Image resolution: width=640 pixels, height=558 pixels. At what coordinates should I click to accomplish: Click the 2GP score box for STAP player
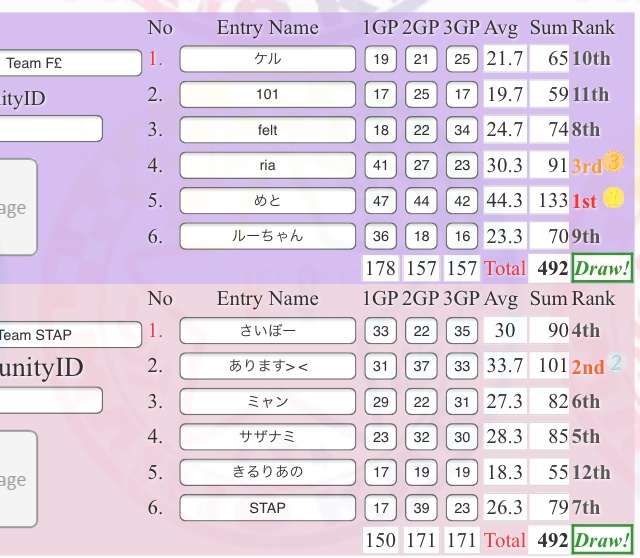pos(421,508)
